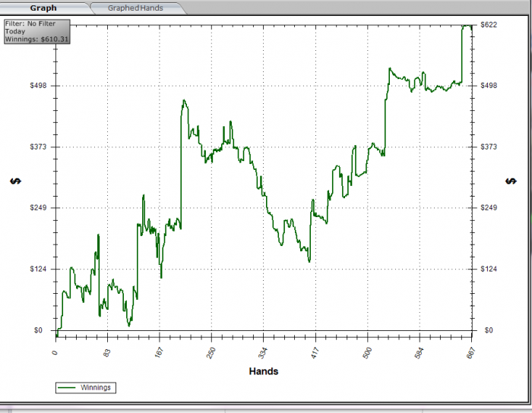Click the 167 hands axis label
The width and height of the screenshot is (532, 413).
159,353
